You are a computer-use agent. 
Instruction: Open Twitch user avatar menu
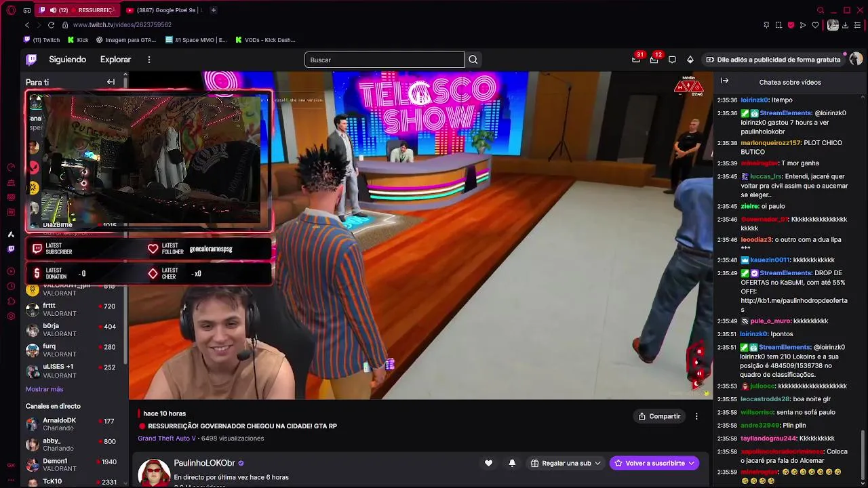(x=856, y=59)
